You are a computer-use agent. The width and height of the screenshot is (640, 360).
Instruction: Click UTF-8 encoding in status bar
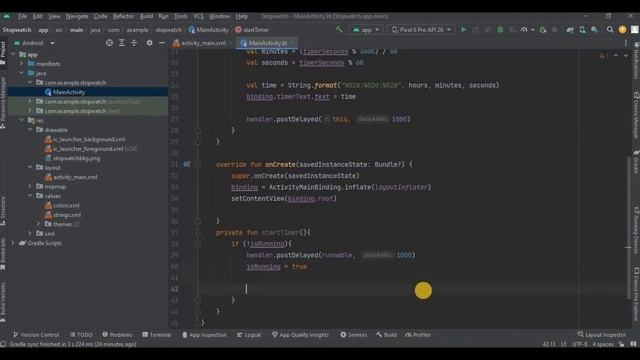point(580,344)
